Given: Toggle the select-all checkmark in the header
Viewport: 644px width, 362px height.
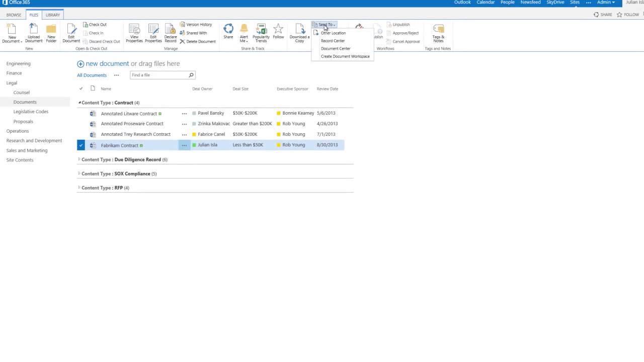Looking at the screenshot, I should (81, 88).
